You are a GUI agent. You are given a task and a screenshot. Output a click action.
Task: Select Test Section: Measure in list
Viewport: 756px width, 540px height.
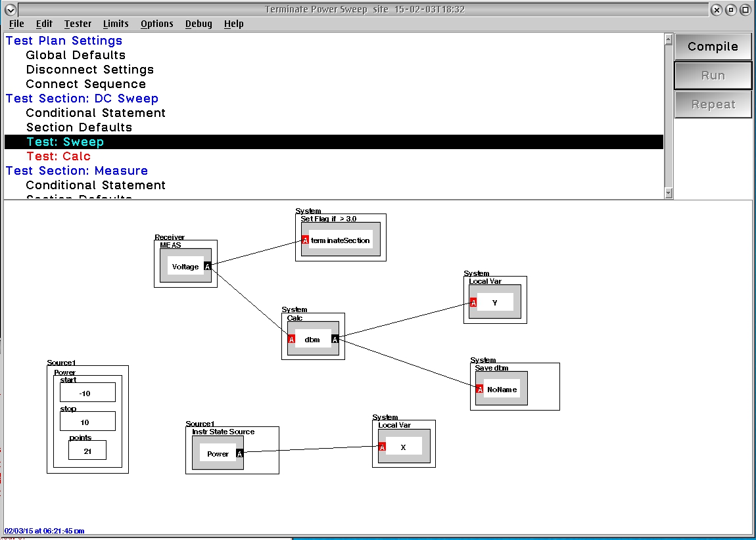pyautogui.click(x=77, y=171)
